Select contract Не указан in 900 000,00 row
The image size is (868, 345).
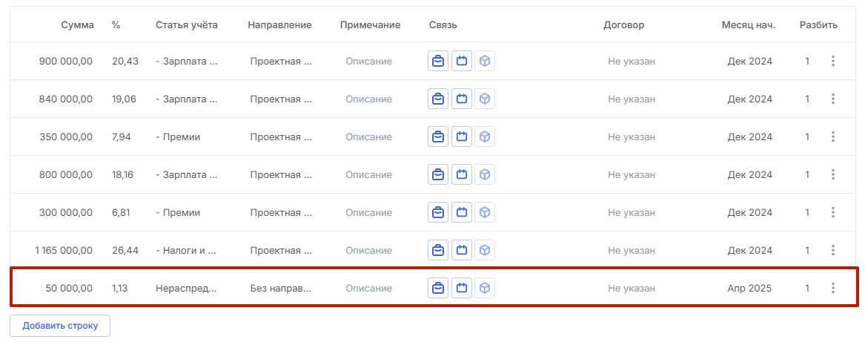coord(632,61)
